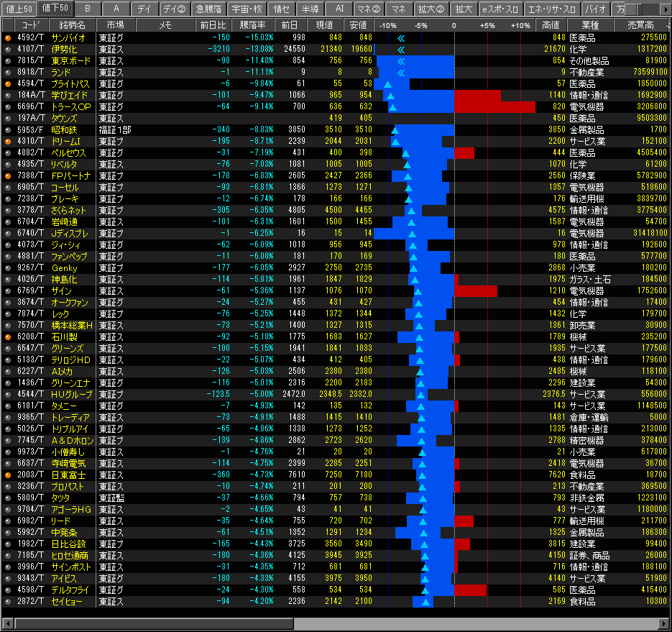The width and height of the screenshot is (672, 632).
Task: Select the stock code 9343/T
Action: 30,578
